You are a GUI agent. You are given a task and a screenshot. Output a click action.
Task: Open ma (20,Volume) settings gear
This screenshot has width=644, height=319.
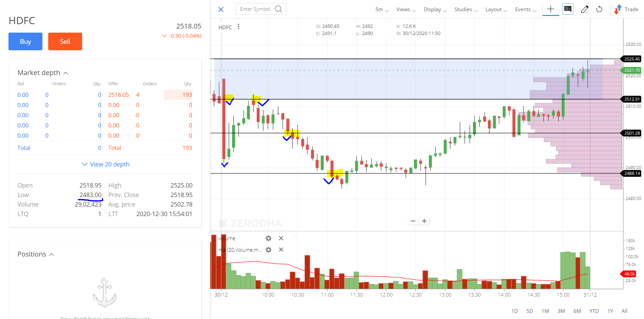coord(268,250)
